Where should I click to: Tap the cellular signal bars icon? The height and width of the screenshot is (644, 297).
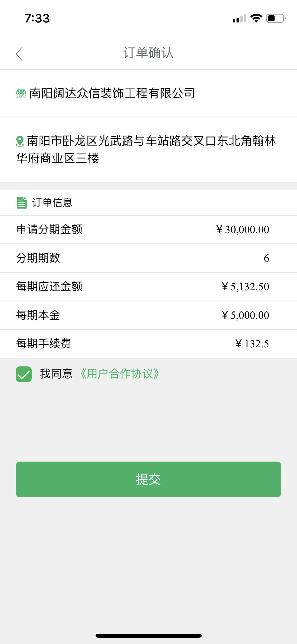(x=239, y=18)
